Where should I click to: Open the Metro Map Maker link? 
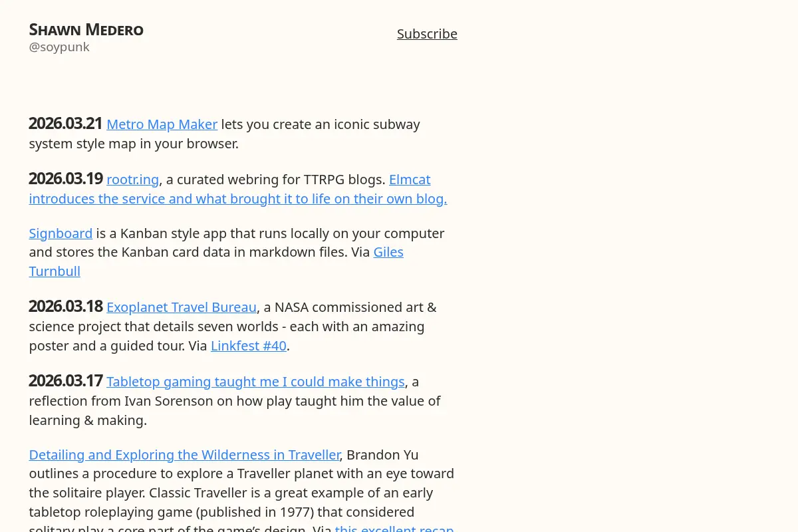click(162, 124)
